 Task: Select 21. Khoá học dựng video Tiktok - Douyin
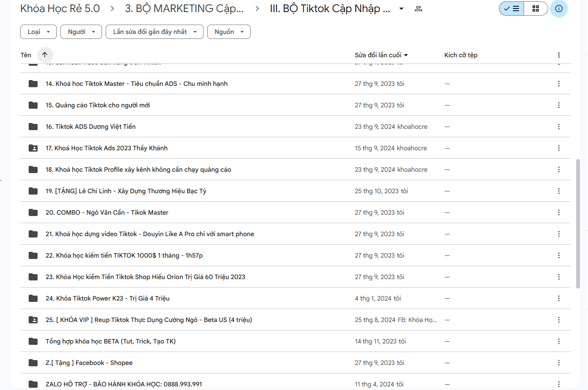pos(150,234)
